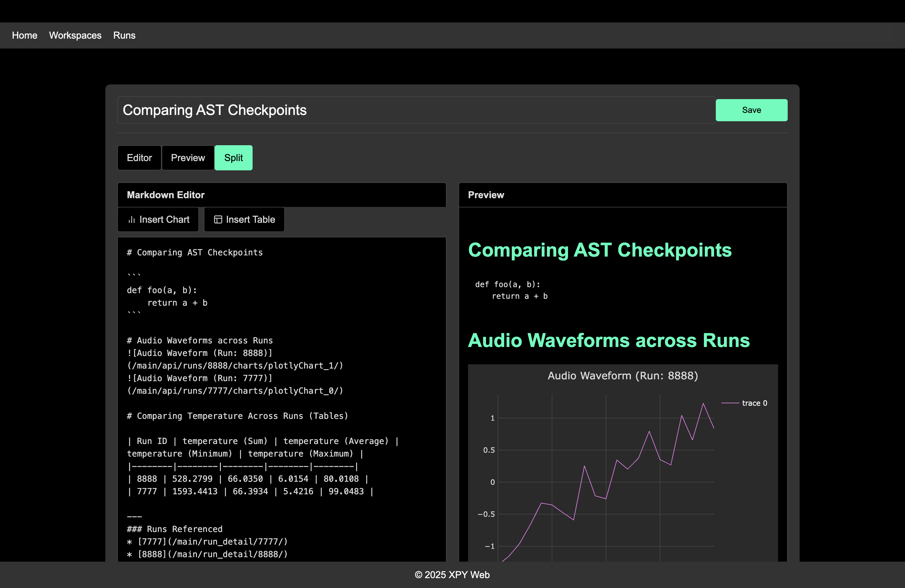Click the trace 0 legend label

(754, 403)
